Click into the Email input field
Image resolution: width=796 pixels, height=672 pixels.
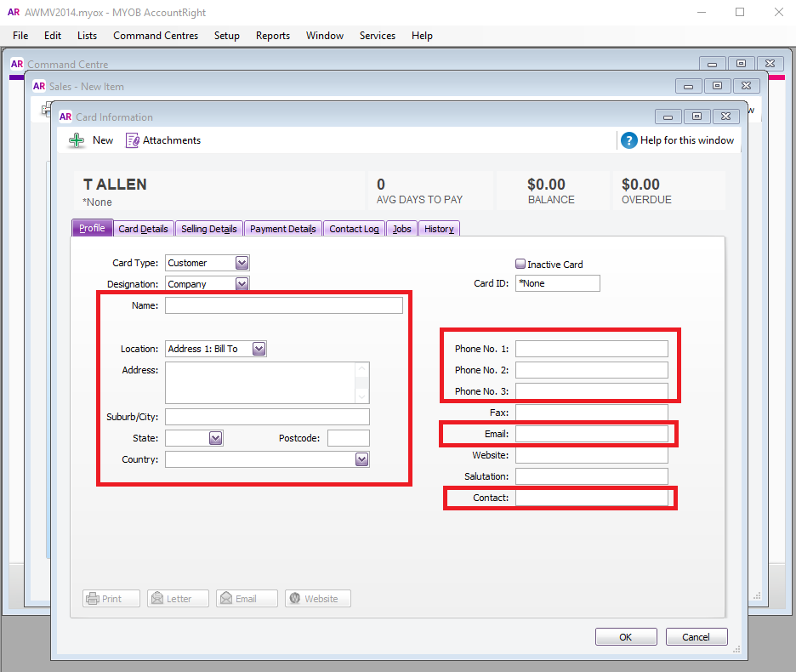click(591, 434)
